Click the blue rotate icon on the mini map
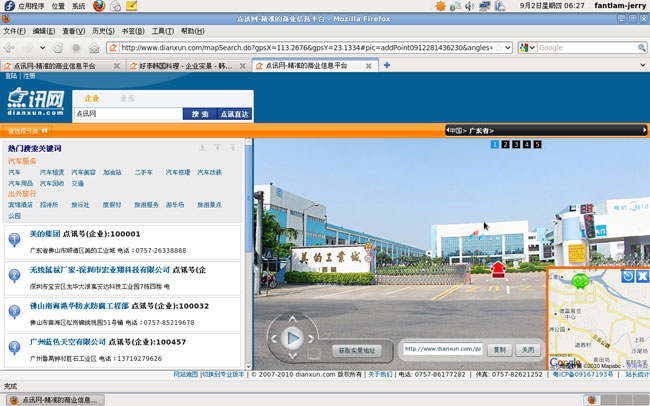 pyautogui.click(x=628, y=276)
